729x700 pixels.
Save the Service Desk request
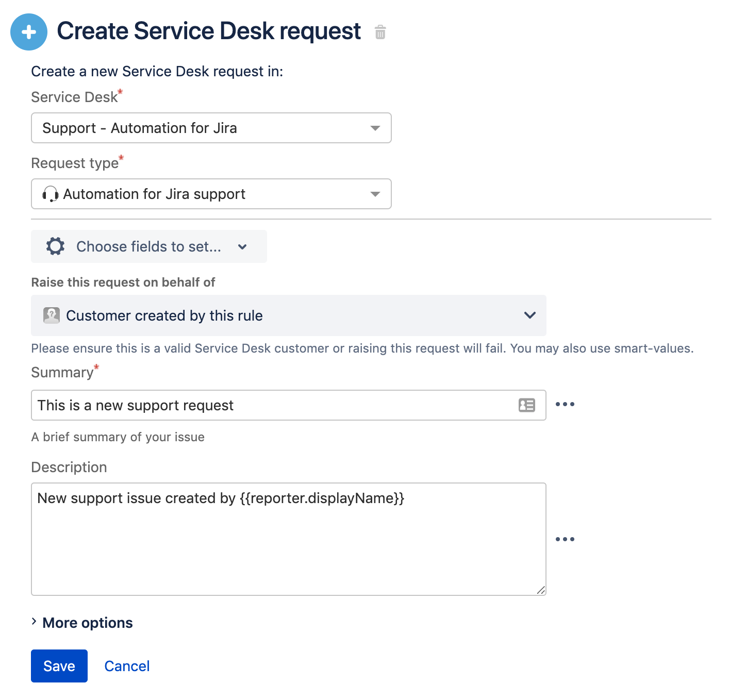click(x=59, y=666)
